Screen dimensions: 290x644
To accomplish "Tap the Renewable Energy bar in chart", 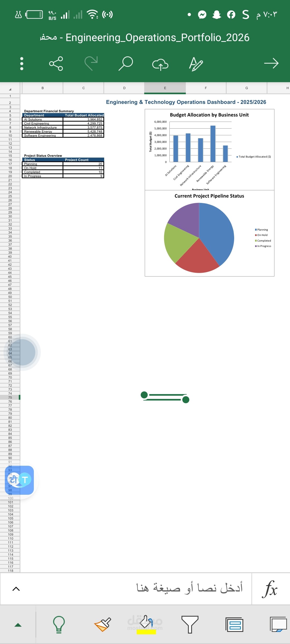I will [213, 144].
